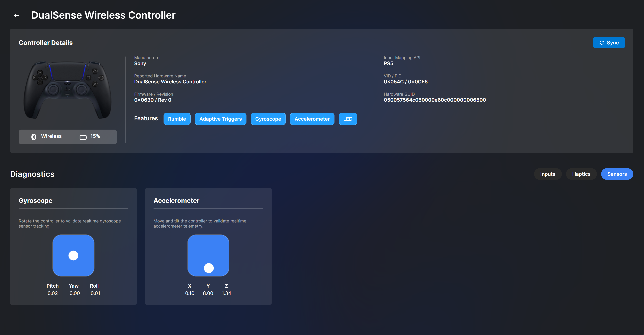Select the Adaptive Triggers feature tag

pyautogui.click(x=220, y=119)
